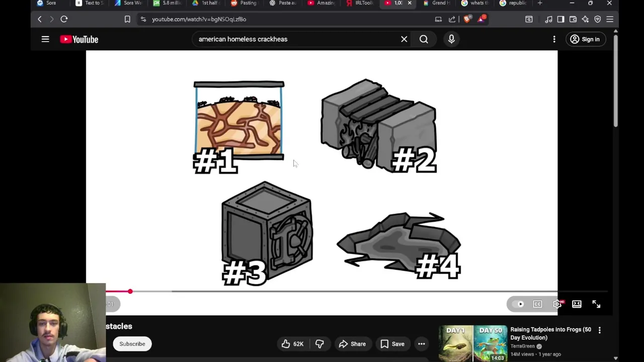Open the music note playlist icon
This screenshot has height=362, width=644.
(x=548, y=19)
